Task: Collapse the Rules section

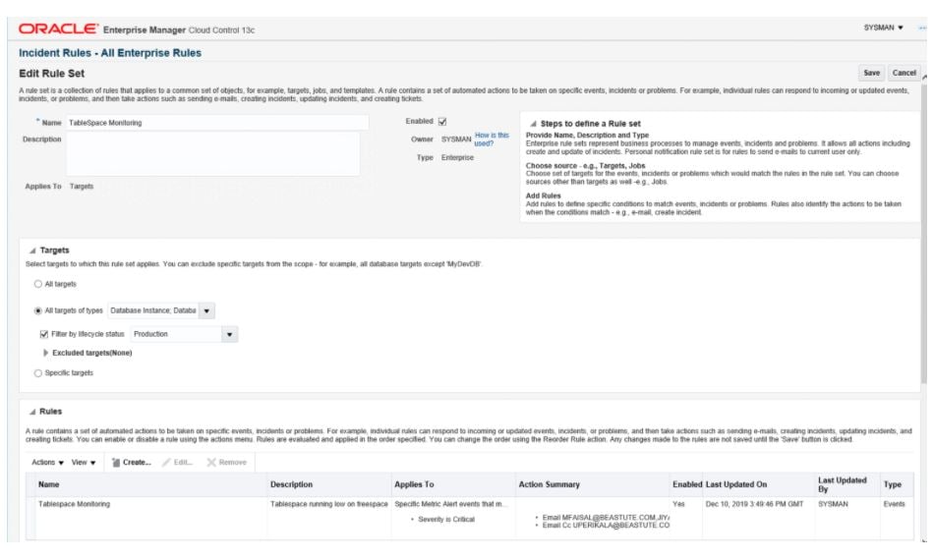Action: coord(32,412)
